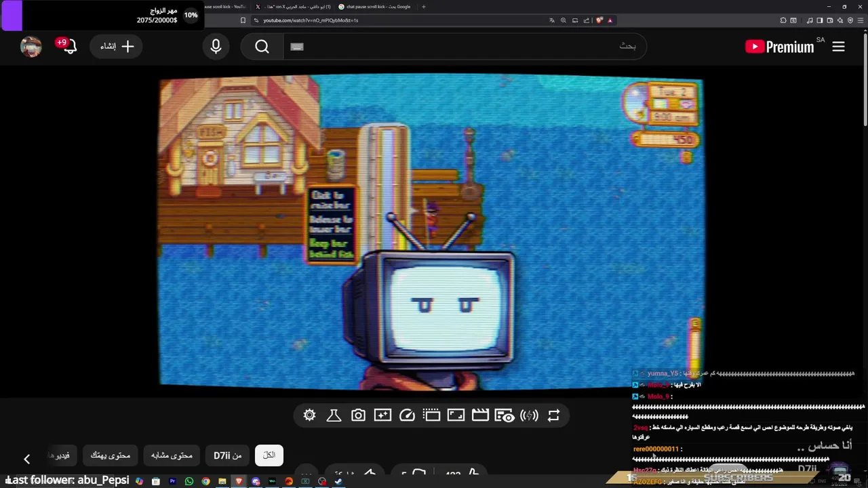868x488 pixels.
Task: Open YouTube notifications bell
Action: point(69,46)
